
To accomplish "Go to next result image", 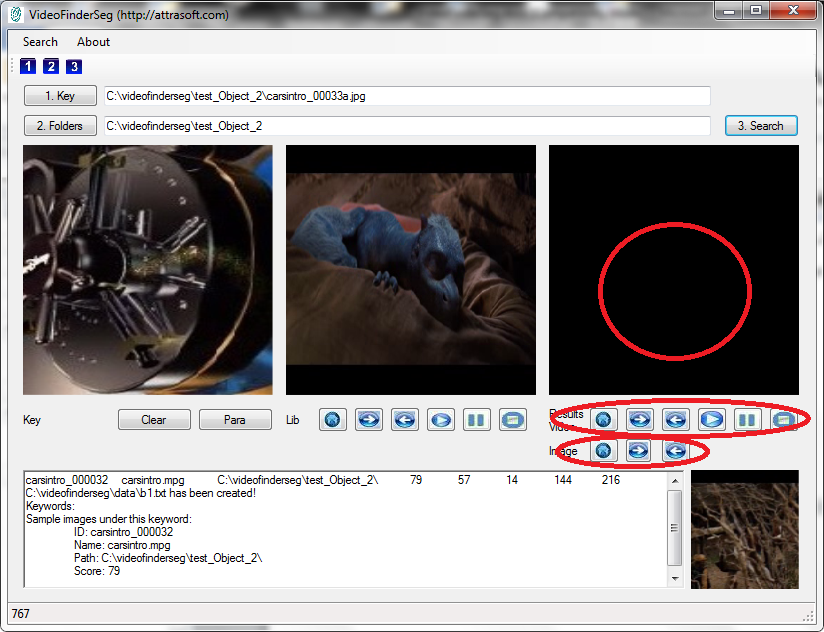I will pyautogui.click(x=640, y=451).
